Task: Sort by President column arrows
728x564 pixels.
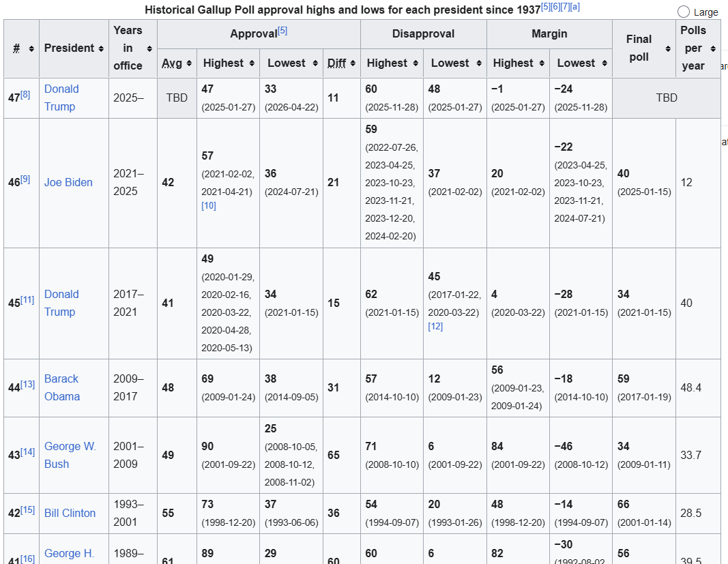Action: point(101,48)
